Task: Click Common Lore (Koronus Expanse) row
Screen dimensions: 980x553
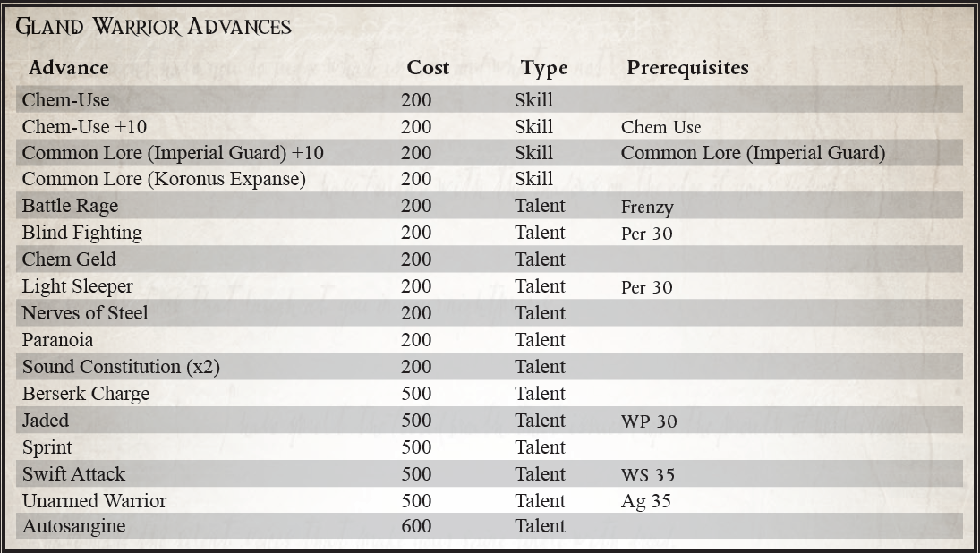Action: click(x=490, y=179)
